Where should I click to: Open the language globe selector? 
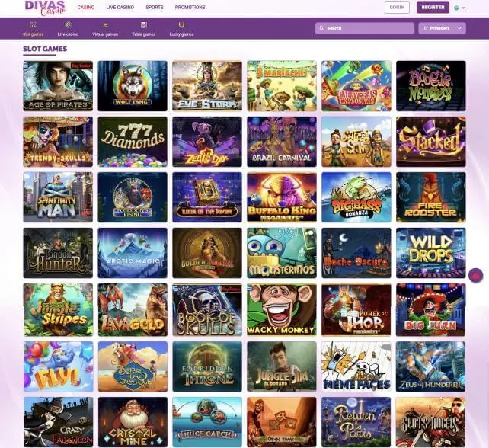click(459, 8)
